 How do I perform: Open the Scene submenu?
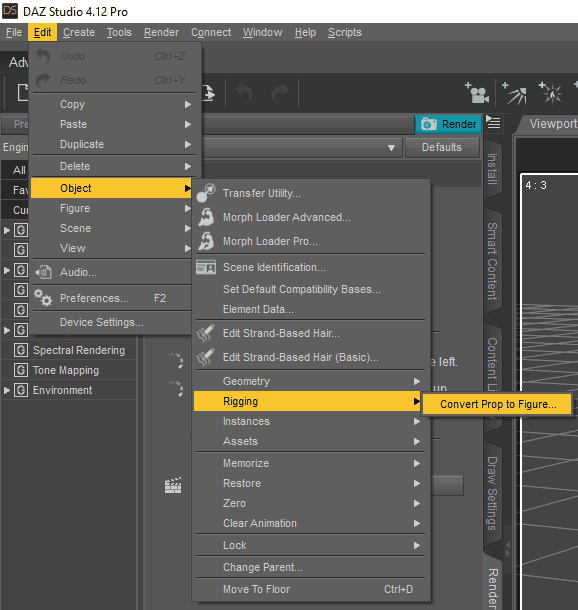pos(112,228)
